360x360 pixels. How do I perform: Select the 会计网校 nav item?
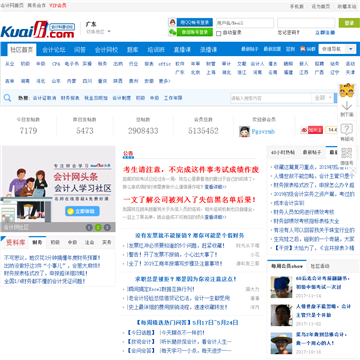click(x=106, y=50)
